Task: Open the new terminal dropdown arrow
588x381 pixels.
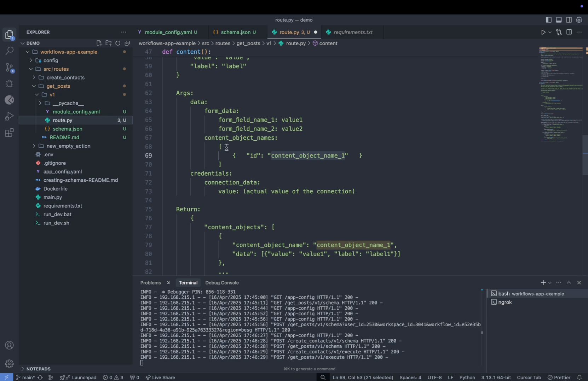Action: (550, 283)
